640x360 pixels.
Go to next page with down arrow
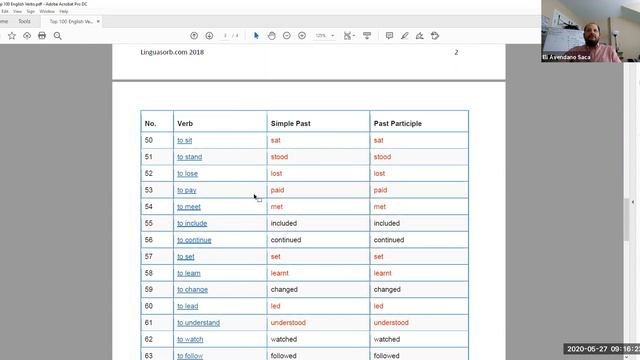point(209,36)
